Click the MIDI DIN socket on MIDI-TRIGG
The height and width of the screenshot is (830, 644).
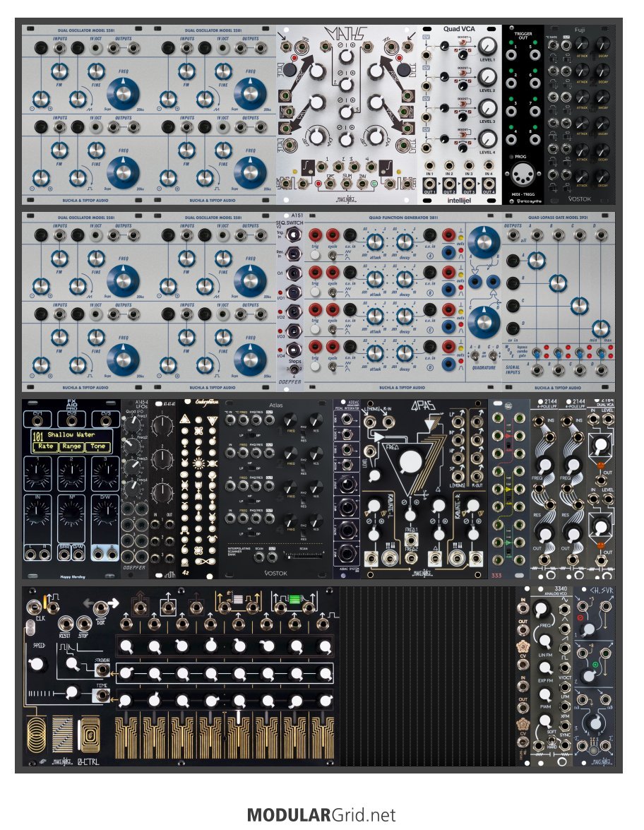[522, 174]
